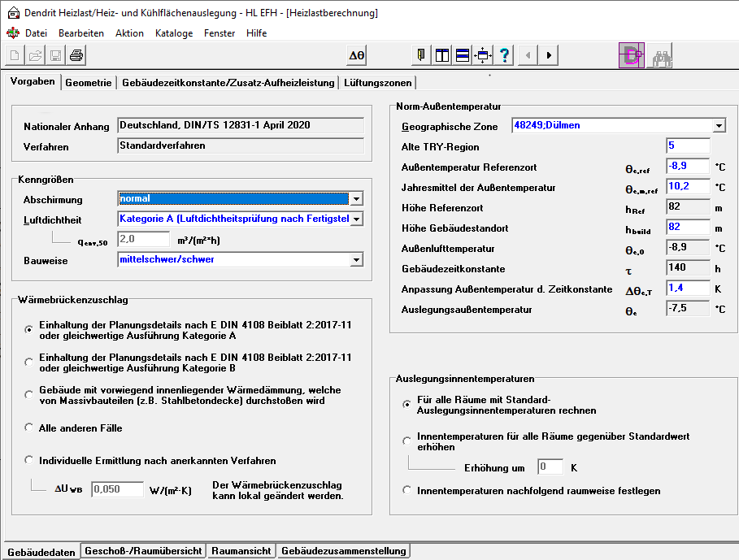The image size is (739, 560).
Task: Switch to Geschoß-/Raumübersicht bottom tab
Action: [x=143, y=550]
